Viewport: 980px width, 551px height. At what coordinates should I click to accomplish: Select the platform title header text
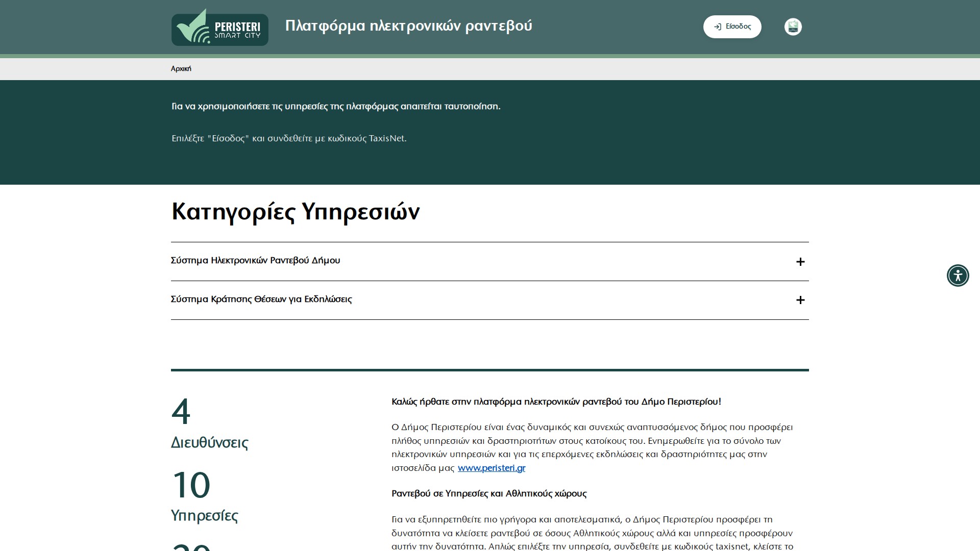[x=408, y=26]
